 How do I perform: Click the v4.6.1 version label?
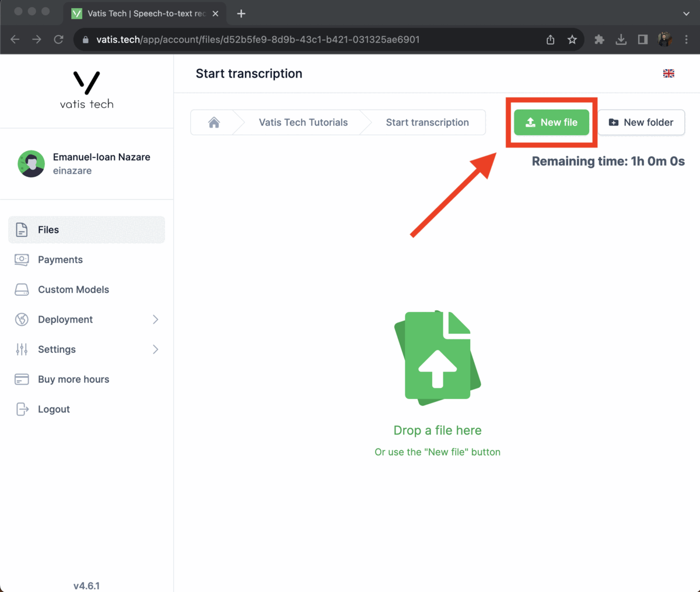pos(86,586)
